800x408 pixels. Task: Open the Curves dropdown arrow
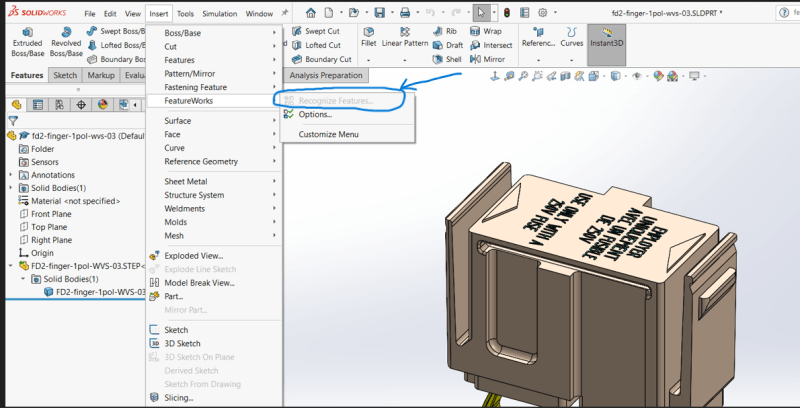pos(571,60)
